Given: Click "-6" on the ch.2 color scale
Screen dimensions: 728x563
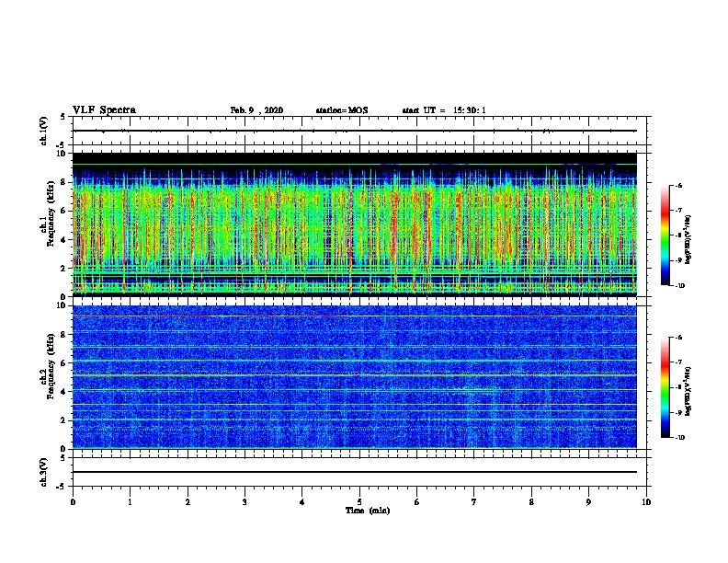Looking at the screenshot, I should [x=678, y=338].
